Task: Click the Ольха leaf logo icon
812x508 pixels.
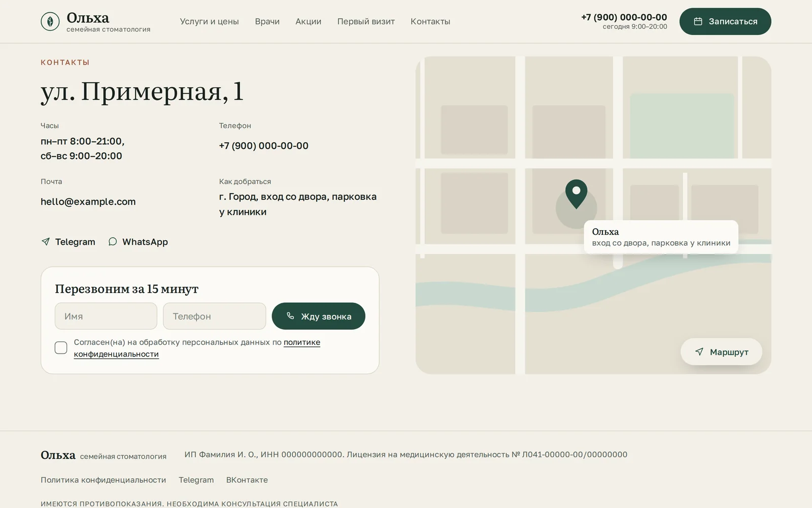Action: click(x=50, y=21)
